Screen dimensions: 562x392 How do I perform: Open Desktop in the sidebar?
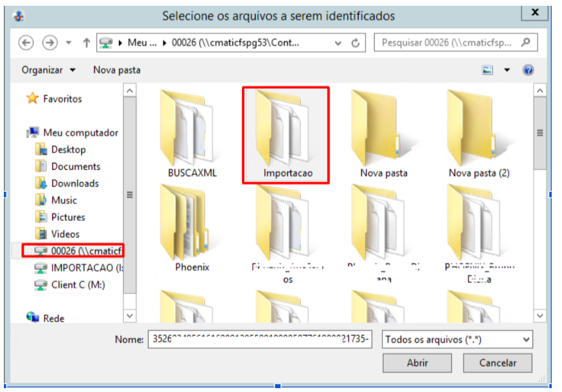click(61, 149)
